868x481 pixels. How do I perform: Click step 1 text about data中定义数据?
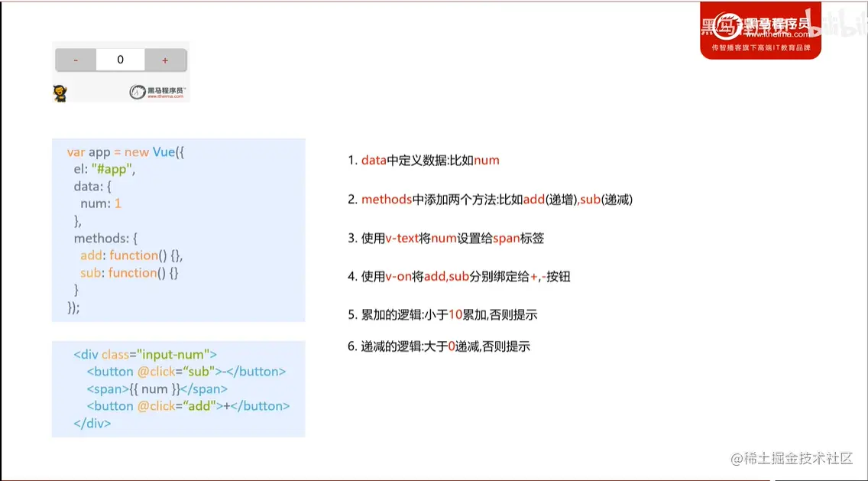[x=423, y=161]
